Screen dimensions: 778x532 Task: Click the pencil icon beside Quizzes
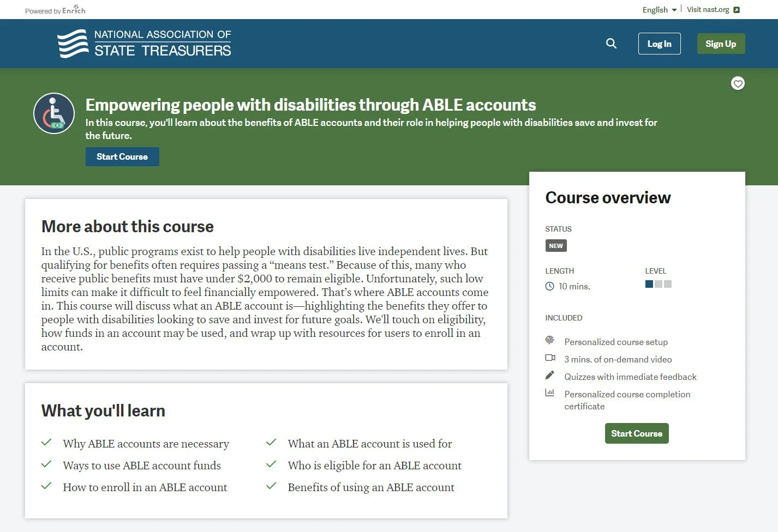(549, 375)
